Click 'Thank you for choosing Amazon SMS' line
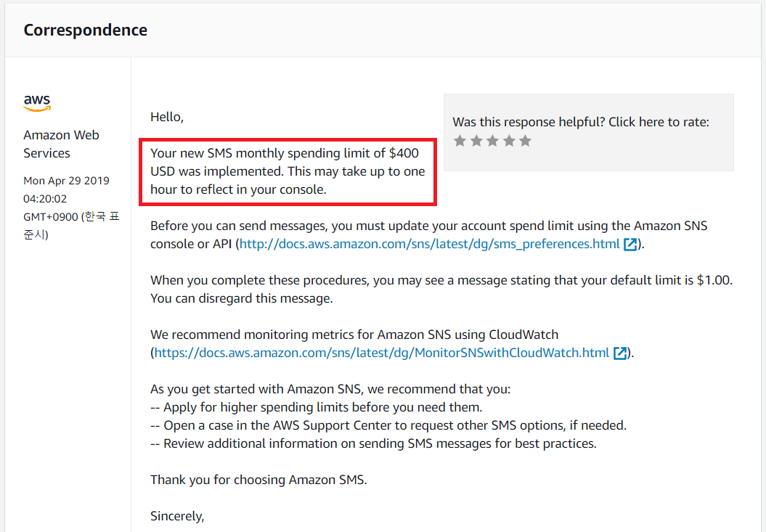766x532 pixels. coord(258,480)
